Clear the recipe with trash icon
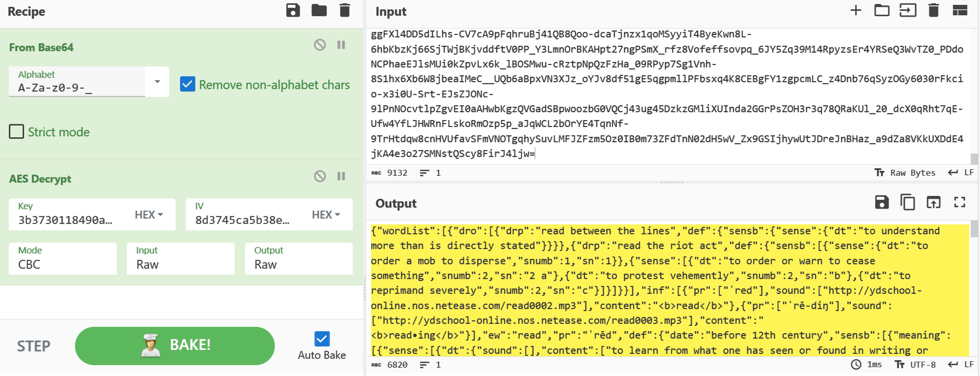Screen dimensions: 980x376 (345, 10)
